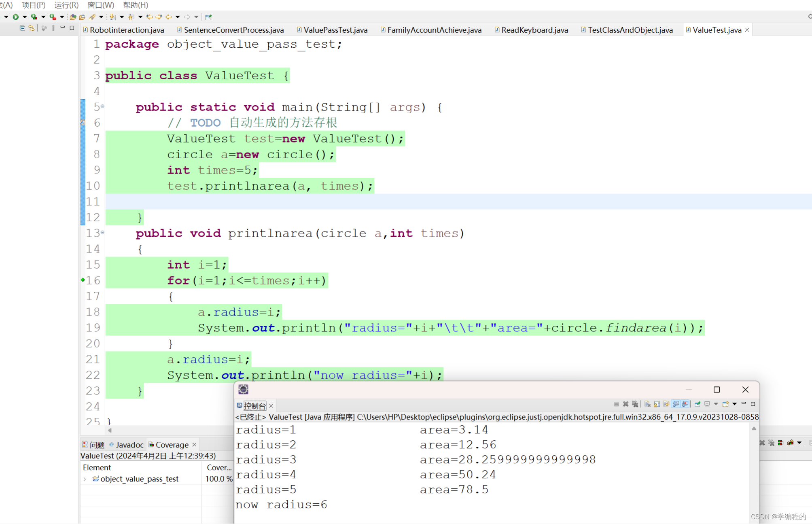Switch to the TestClassAndObject.java editor tab

click(627, 30)
